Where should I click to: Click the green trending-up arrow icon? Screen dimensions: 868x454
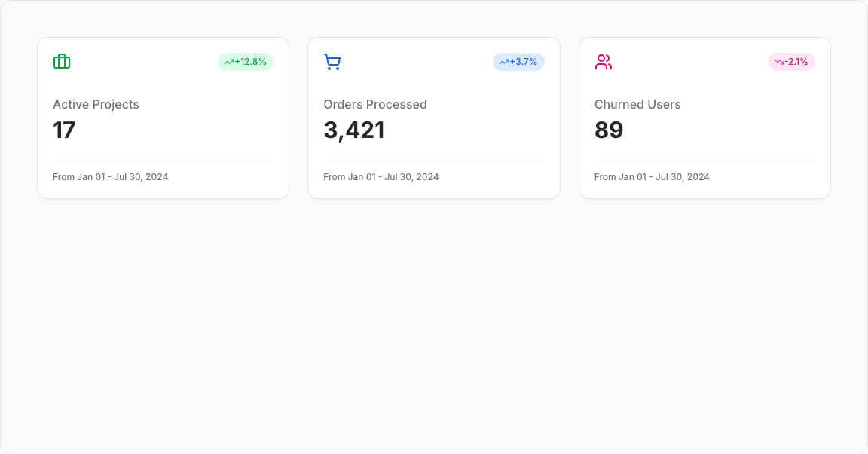tap(228, 62)
